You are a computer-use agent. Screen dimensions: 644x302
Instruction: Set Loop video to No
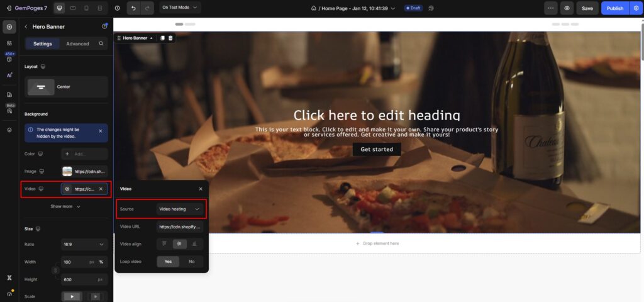pyautogui.click(x=191, y=261)
